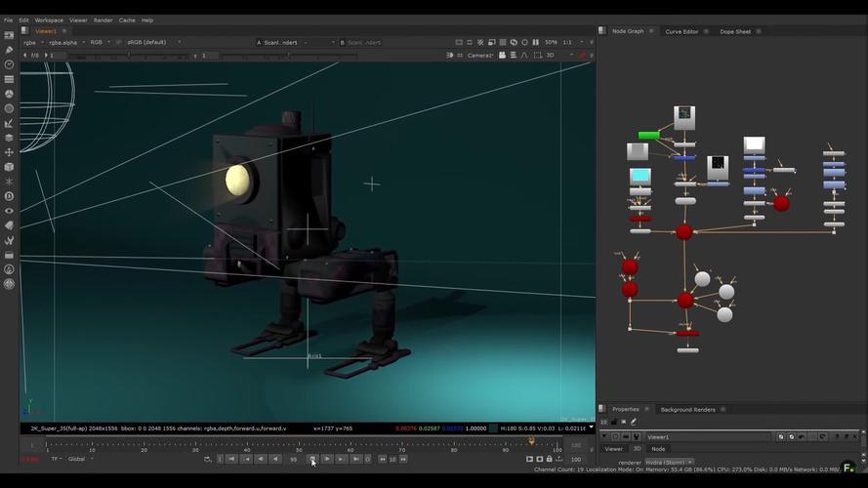Collapse the Viewer1 properties panel arrow
Viewport: 868px width, 488px height.
(x=604, y=436)
